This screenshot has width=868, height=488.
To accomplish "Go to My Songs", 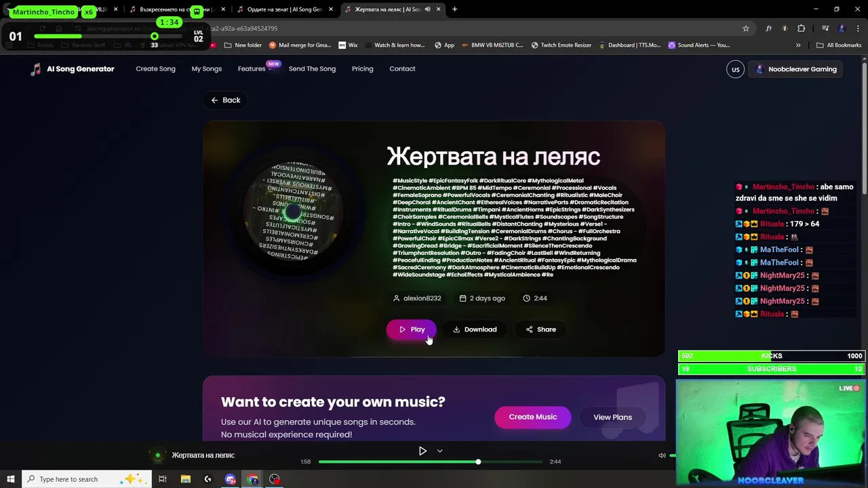I will click(207, 68).
